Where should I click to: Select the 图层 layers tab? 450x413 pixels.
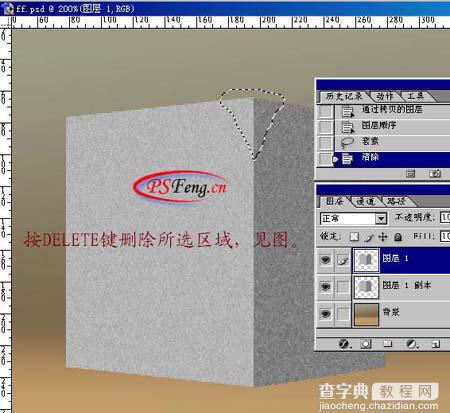click(334, 201)
